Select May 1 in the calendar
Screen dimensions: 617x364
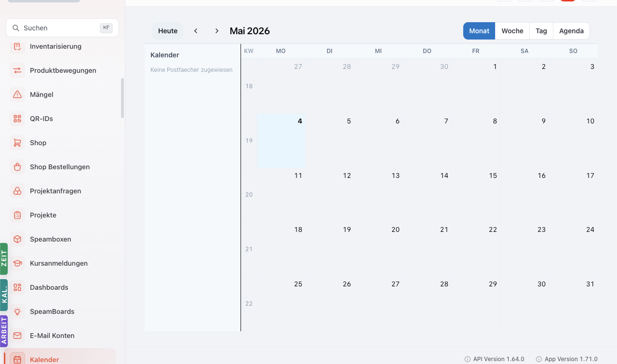[x=476, y=86]
